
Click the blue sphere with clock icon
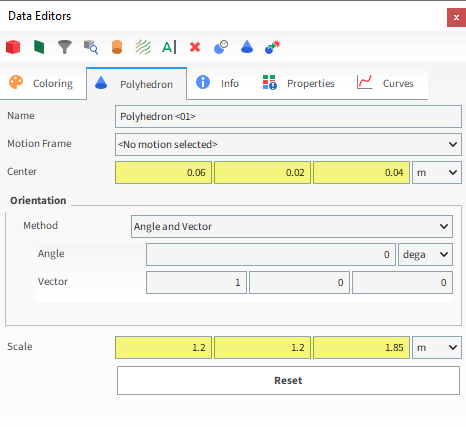[221, 47]
